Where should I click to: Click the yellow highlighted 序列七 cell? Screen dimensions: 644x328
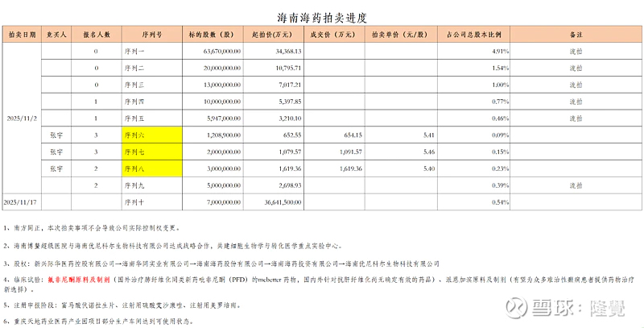(152, 152)
